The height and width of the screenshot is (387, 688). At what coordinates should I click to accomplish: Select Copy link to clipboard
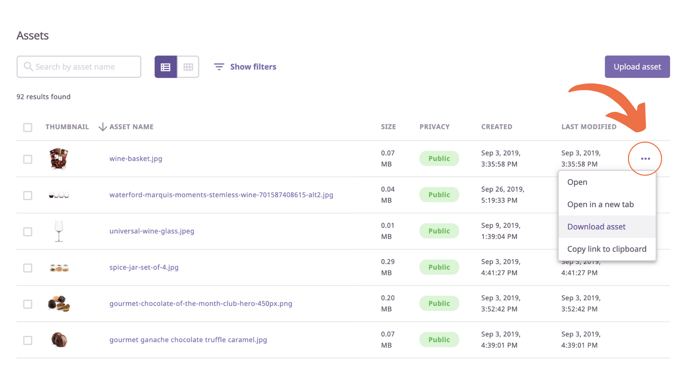[x=607, y=249]
